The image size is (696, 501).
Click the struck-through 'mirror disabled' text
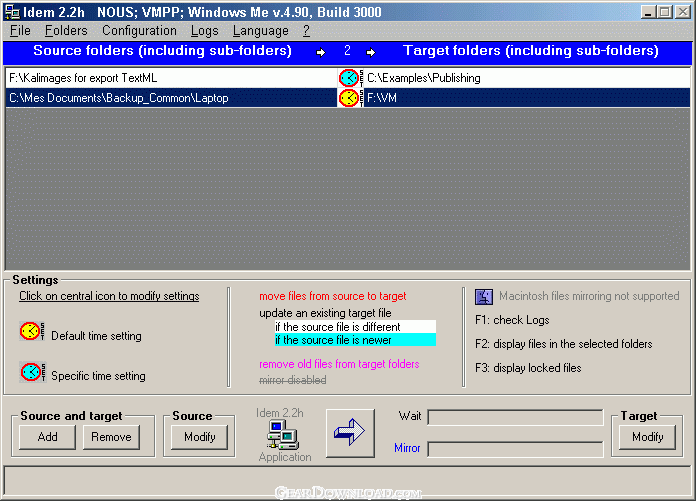(x=293, y=380)
